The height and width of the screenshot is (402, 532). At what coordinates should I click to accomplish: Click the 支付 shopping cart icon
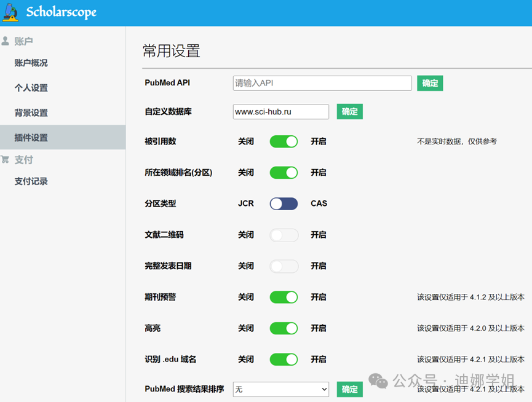click(x=5, y=159)
